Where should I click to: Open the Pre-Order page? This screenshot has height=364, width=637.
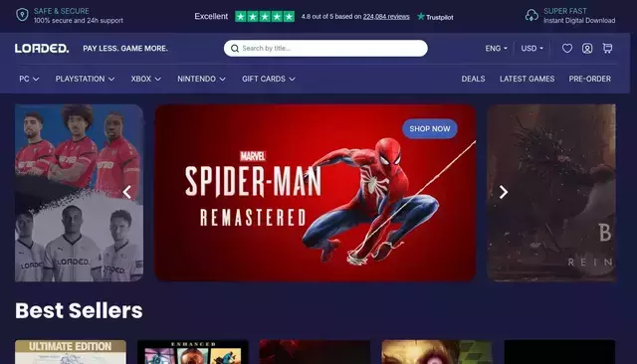click(590, 79)
